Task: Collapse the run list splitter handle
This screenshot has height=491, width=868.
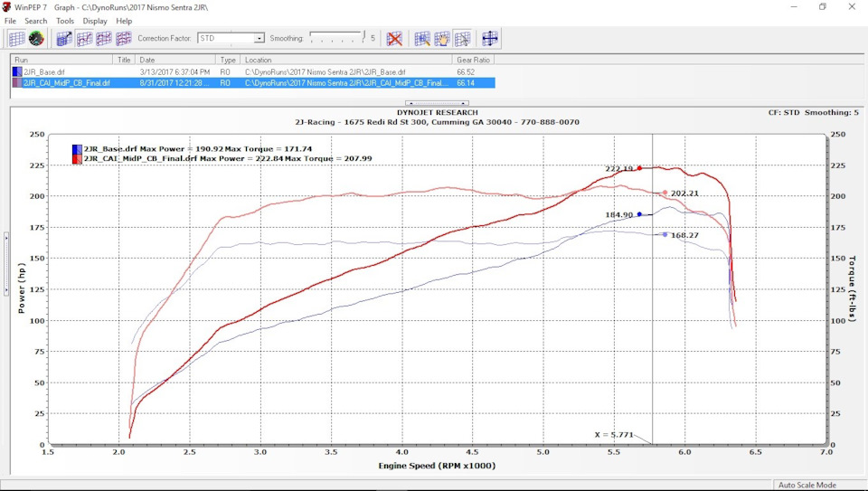Action: point(438,103)
